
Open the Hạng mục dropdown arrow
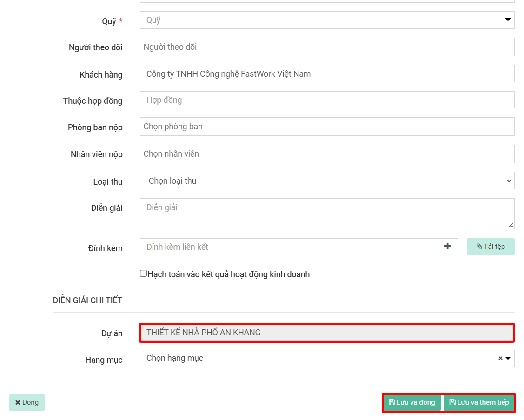(x=508, y=358)
